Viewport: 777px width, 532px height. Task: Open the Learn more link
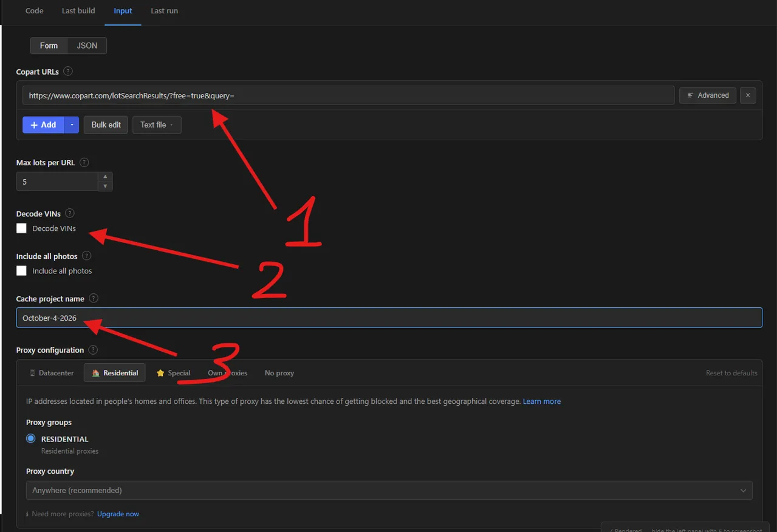pyautogui.click(x=542, y=401)
